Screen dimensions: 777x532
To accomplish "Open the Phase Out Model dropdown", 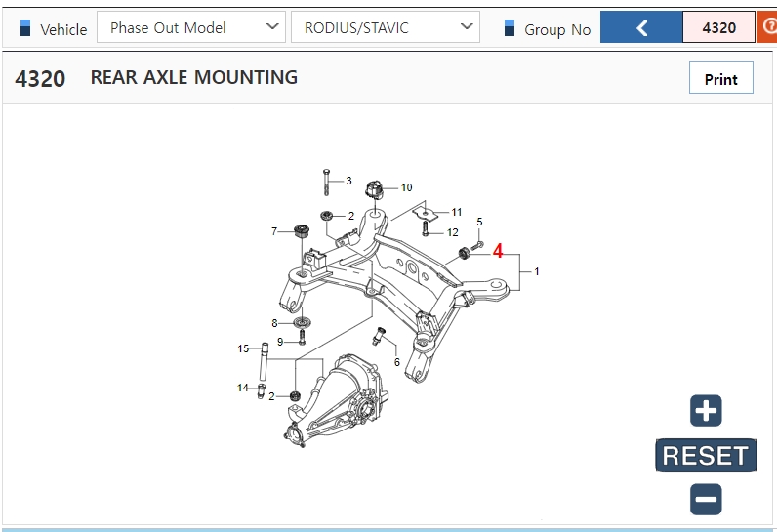I will (191, 27).
